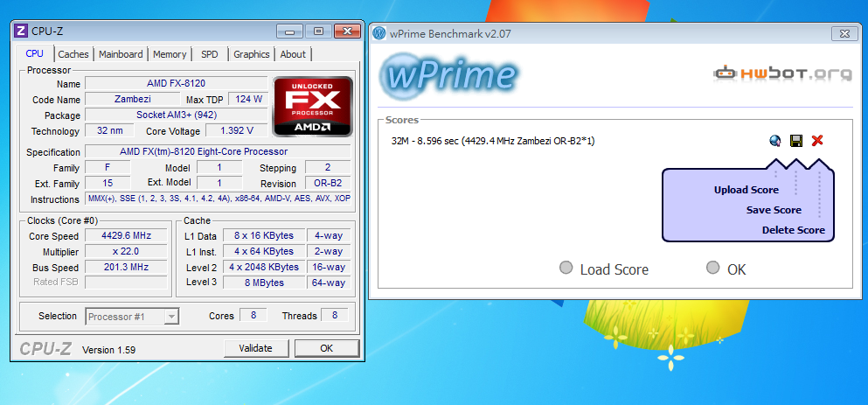The height and width of the screenshot is (405, 868).
Task: Click the Ext. Family value 15
Action: tap(108, 183)
